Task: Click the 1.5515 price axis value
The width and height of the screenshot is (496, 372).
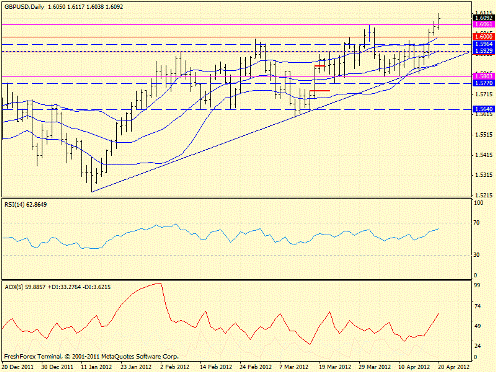Action: (484, 135)
